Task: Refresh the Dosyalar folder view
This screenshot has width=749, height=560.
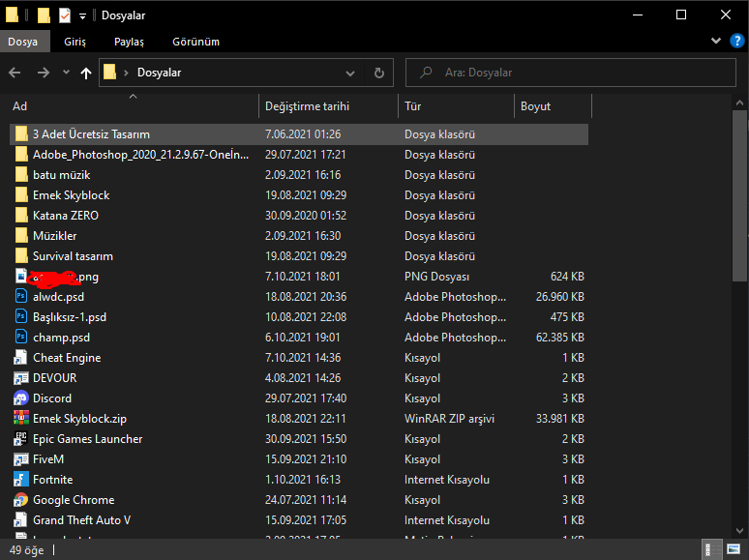Action: 378,73
